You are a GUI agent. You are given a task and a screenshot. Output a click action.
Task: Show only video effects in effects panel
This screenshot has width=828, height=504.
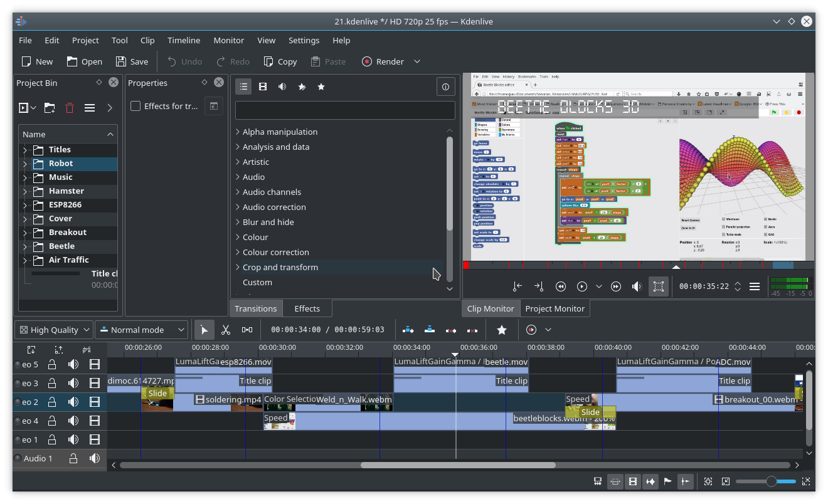tap(262, 87)
